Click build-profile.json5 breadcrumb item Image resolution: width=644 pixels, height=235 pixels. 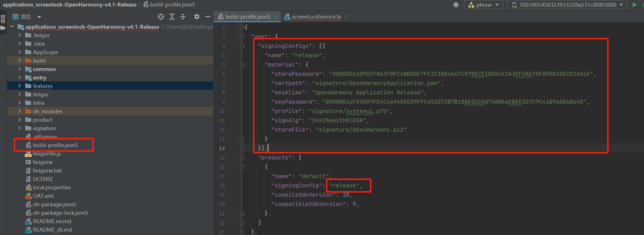(x=169, y=5)
